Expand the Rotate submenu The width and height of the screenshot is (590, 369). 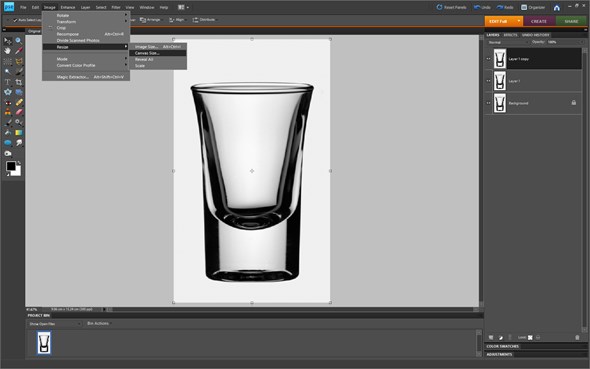pos(86,15)
